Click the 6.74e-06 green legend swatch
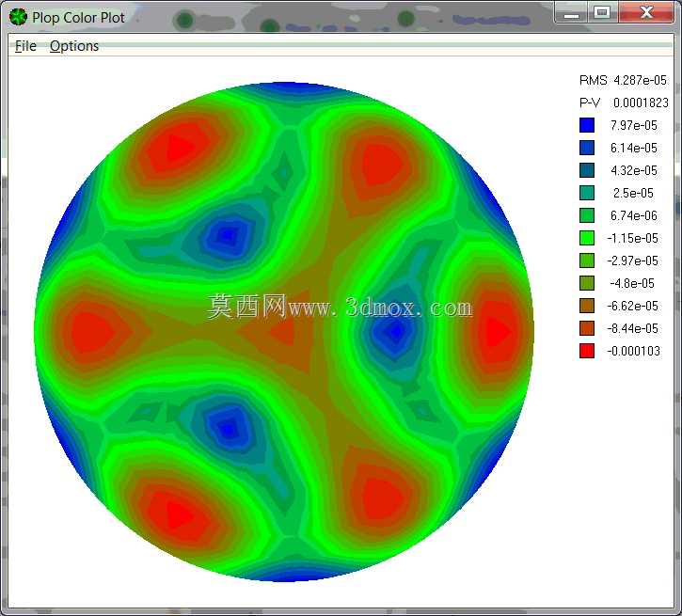Viewport: 682px width, 616px height. [587, 215]
